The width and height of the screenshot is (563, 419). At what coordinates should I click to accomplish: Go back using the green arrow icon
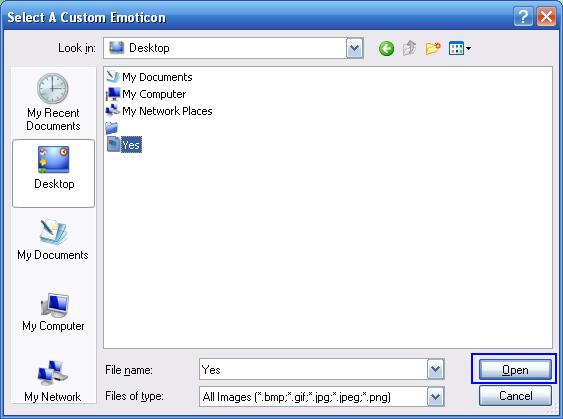pyautogui.click(x=386, y=48)
